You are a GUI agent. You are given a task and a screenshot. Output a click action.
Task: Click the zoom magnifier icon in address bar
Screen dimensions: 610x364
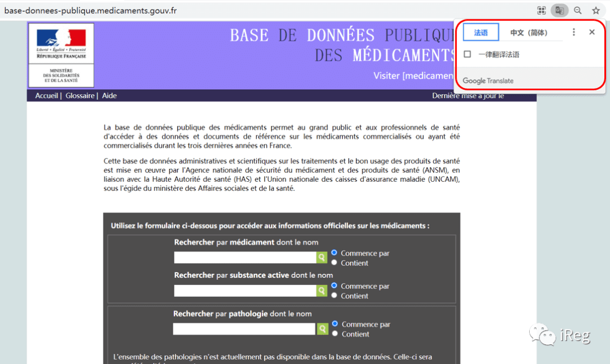578,11
